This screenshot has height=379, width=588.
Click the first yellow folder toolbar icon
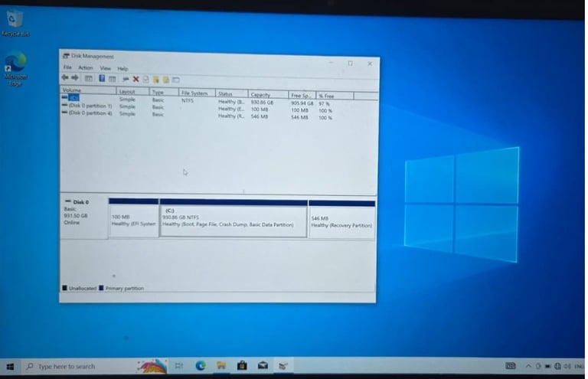click(x=156, y=80)
